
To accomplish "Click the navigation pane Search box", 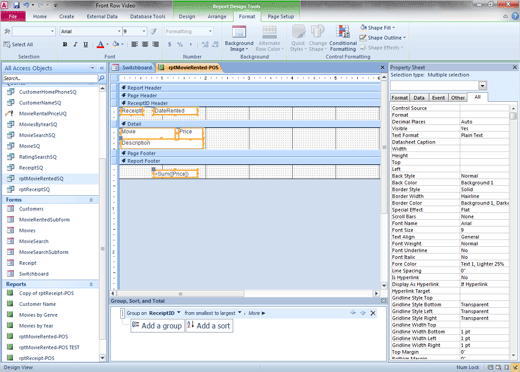I will point(50,78).
